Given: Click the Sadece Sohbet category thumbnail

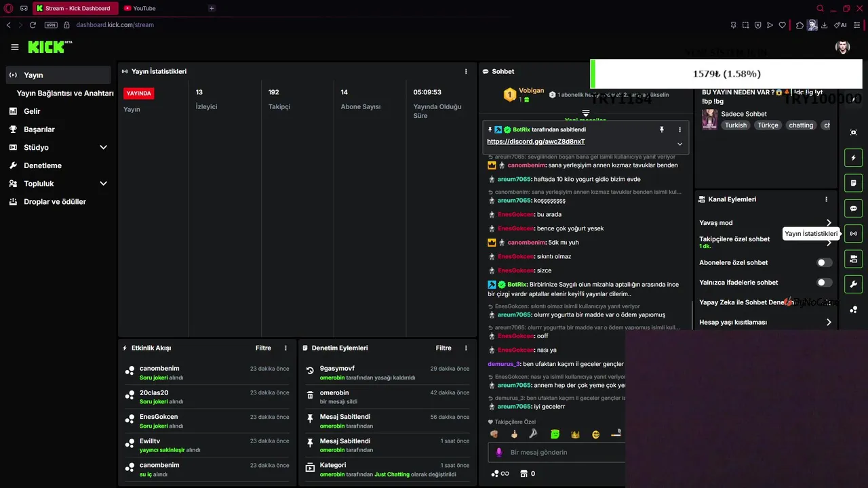Looking at the screenshot, I should [x=710, y=119].
